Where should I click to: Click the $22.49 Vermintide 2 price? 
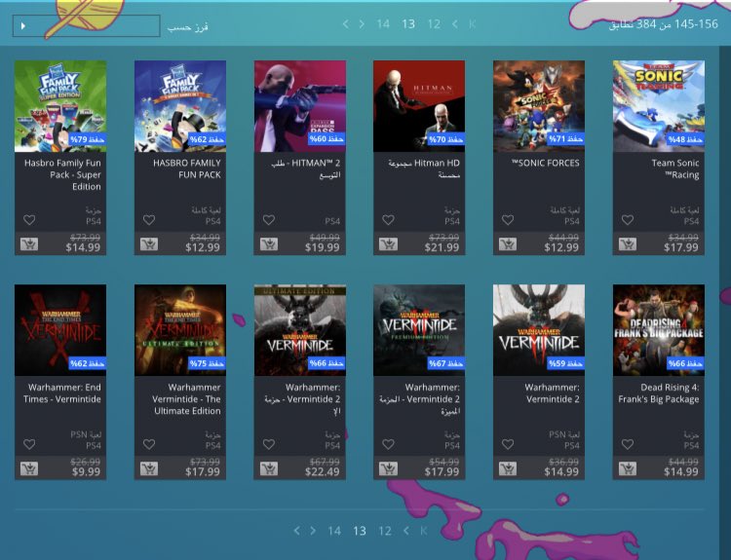pyautogui.click(x=323, y=472)
